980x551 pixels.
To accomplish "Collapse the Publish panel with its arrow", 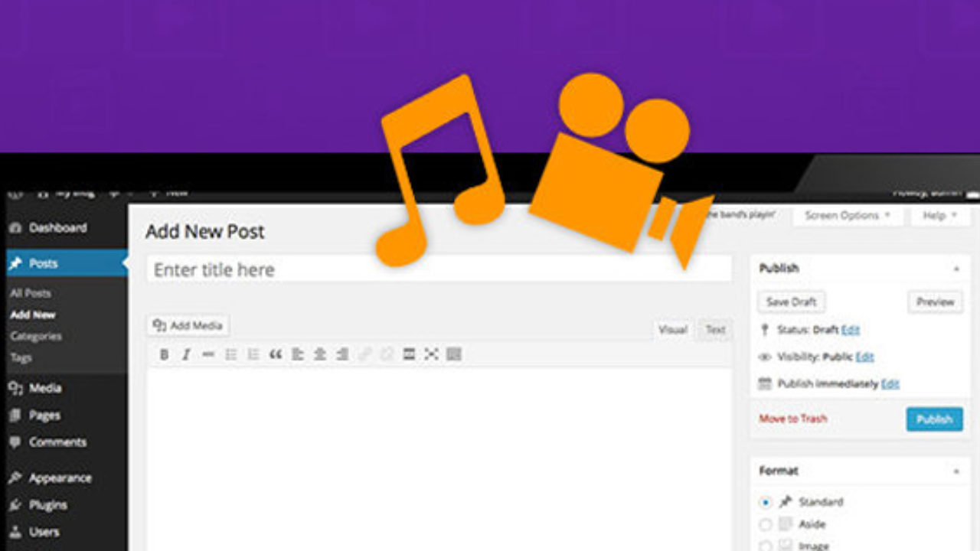I will coord(956,269).
